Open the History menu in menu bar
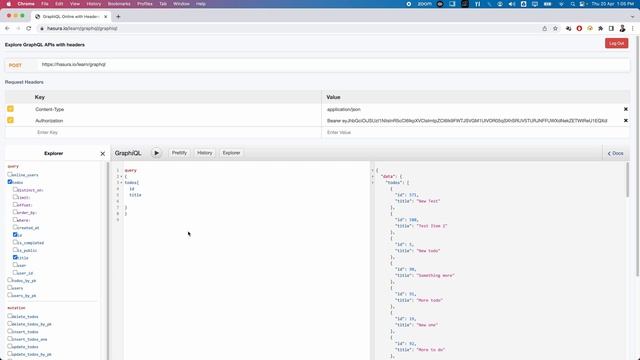Viewport: 640px width, 360px height. click(x=93, y=4)
